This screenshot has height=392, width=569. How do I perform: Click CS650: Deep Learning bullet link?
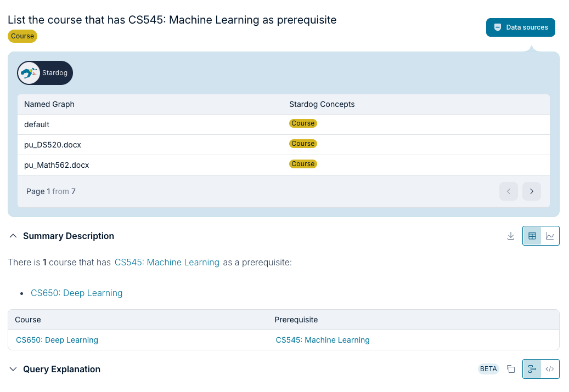click(76, 293)
